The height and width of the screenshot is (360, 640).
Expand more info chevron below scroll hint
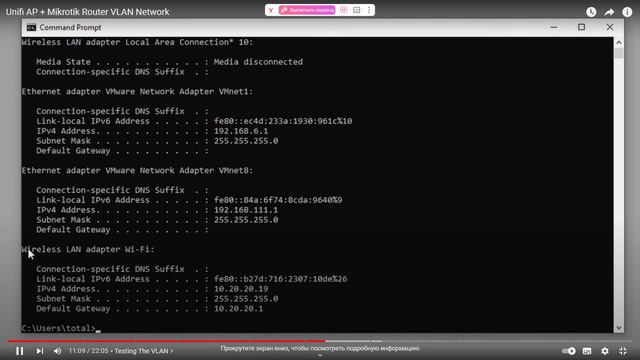click(x=320, y=356)
